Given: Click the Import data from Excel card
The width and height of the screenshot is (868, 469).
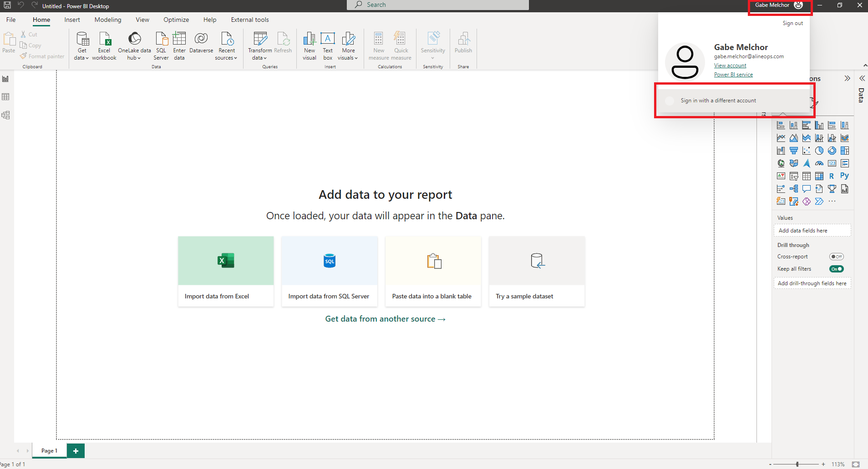Looking at the screenshot, I should tap(226, 271).
